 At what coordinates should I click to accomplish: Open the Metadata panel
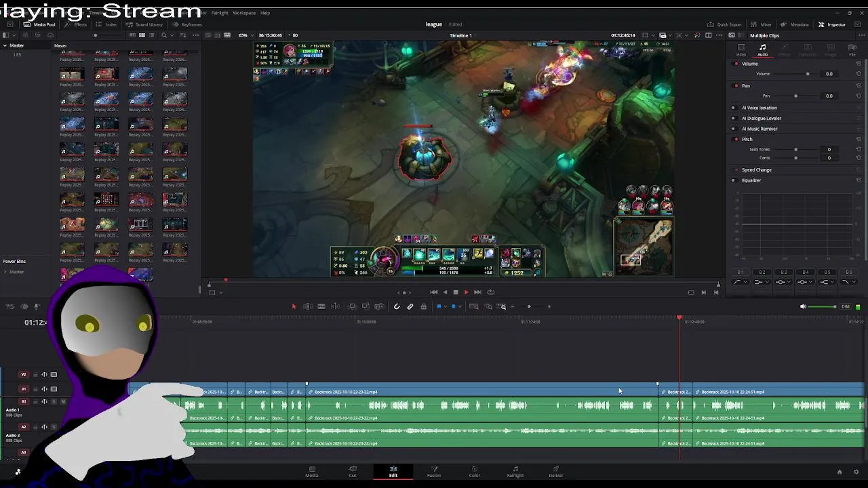click(x=795, y=24)
